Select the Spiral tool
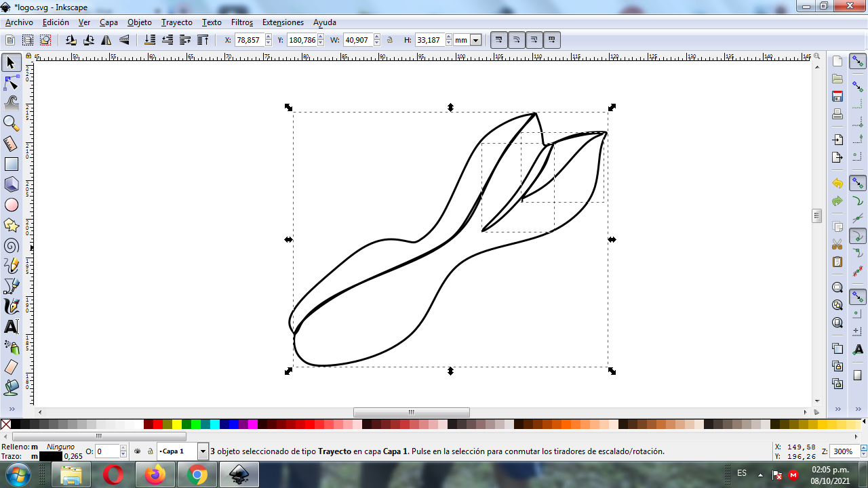The height and width of the screenshot is (488, 868). pos(11,245)
